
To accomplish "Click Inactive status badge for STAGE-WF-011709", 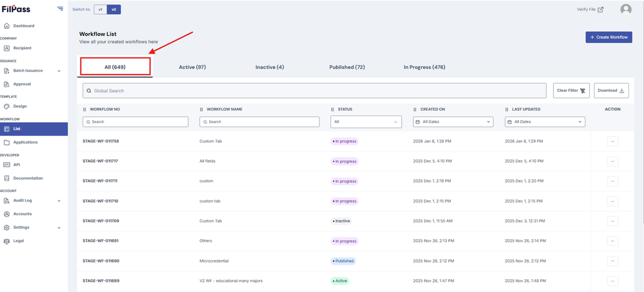I will tap(341, 221).
